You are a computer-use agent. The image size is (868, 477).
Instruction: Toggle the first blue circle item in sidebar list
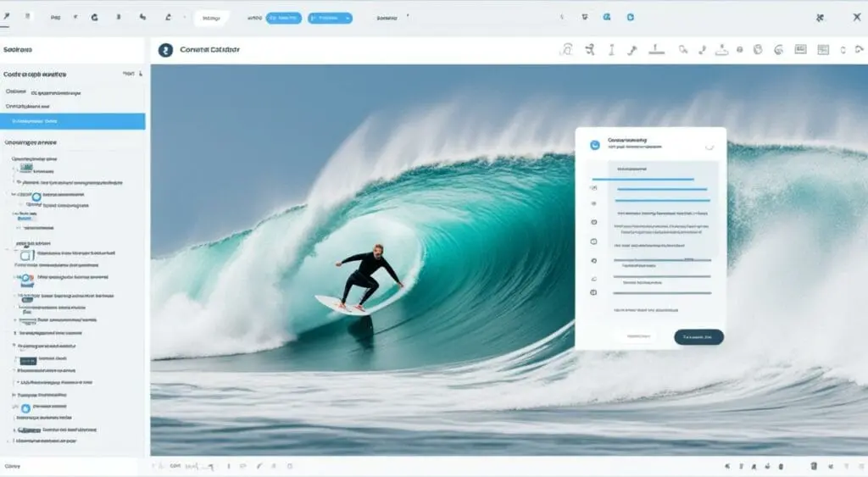point(36,197)
